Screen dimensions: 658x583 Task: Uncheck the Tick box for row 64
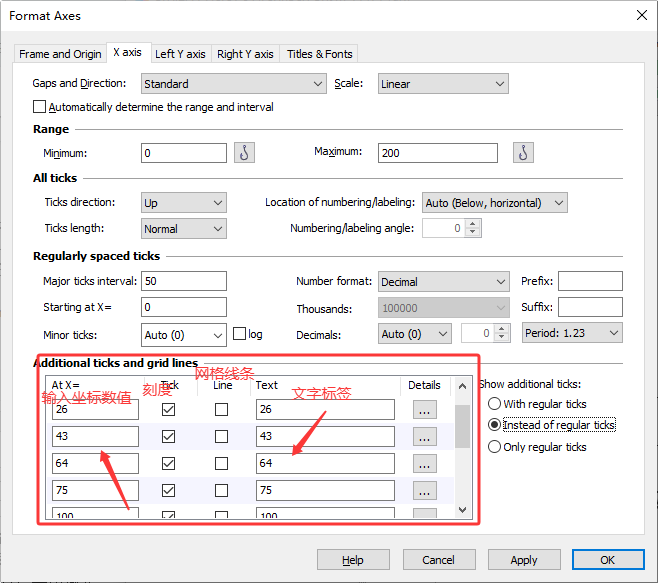pos(168,463)
